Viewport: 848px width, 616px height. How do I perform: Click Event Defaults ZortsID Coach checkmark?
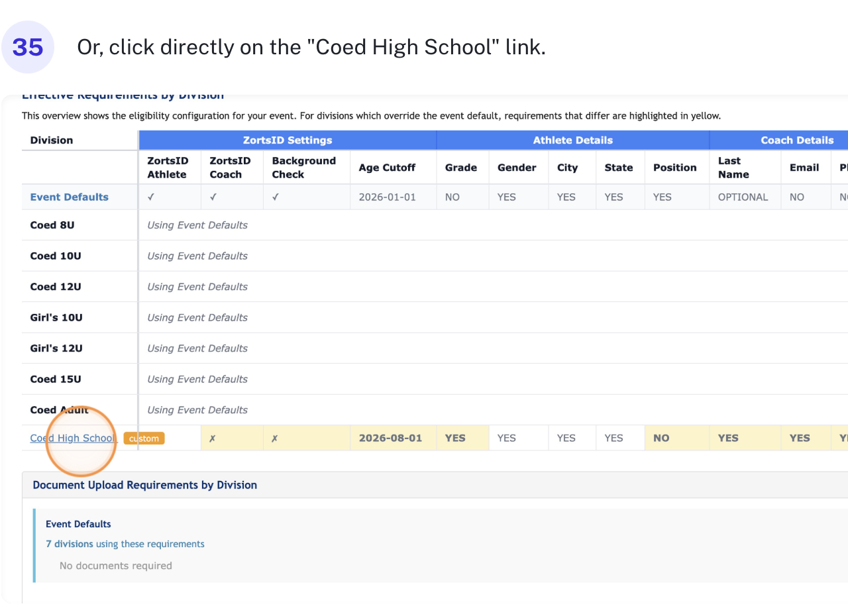coord(213,197)
